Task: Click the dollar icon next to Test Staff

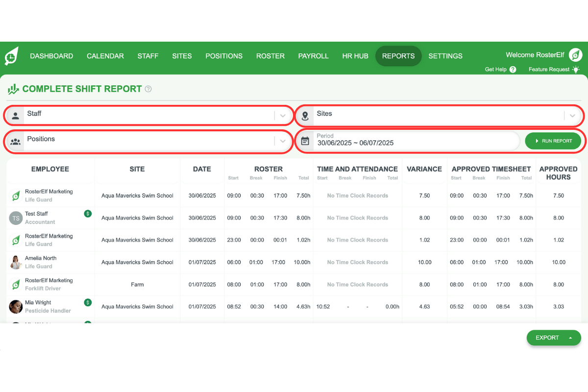Action: pos(88,213)
